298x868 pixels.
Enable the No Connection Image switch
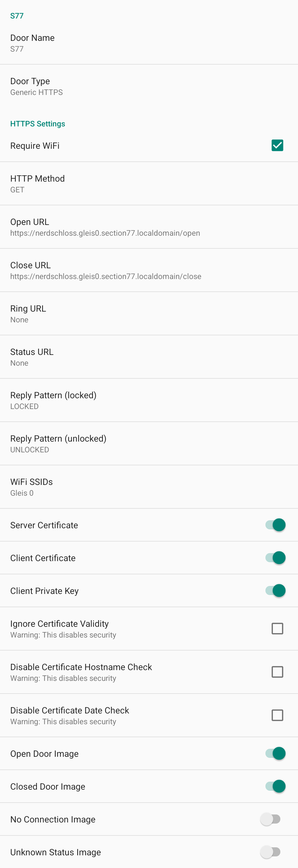point(270,819)
